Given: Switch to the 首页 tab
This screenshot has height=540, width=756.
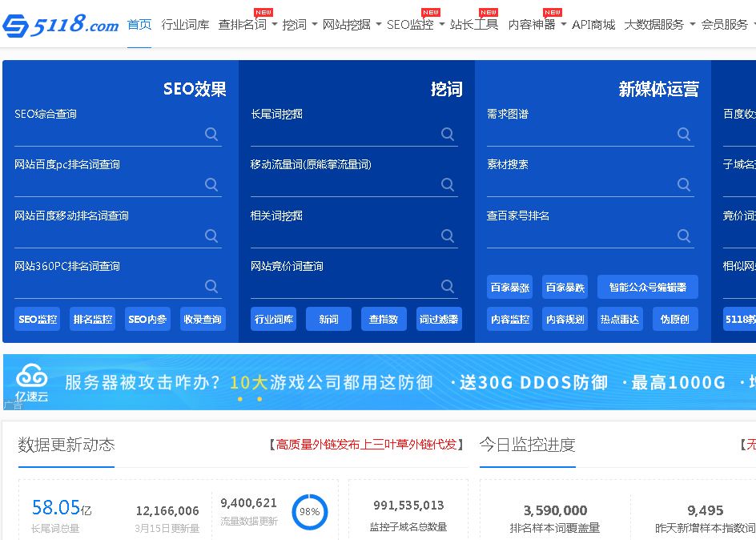Looking at the screenshot, I should 139,24.
